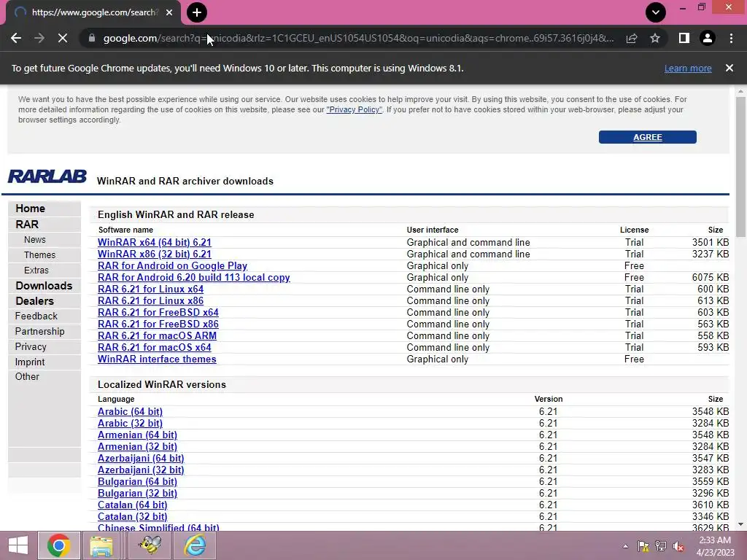Open Imprint in the sidebar
The image size is (747, 560).
29,362
